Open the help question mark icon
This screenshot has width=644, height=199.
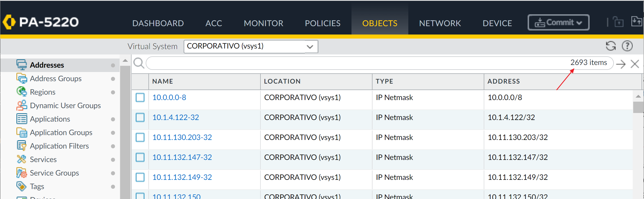(627, 46)
